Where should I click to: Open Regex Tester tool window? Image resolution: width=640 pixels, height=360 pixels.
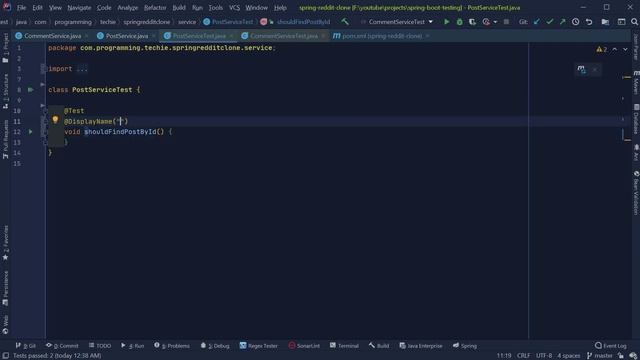click(x=259, y=346)
